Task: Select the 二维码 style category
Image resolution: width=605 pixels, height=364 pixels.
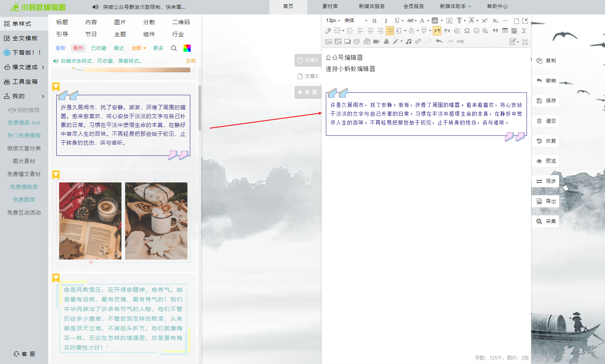Action: [x=181, y=22]
